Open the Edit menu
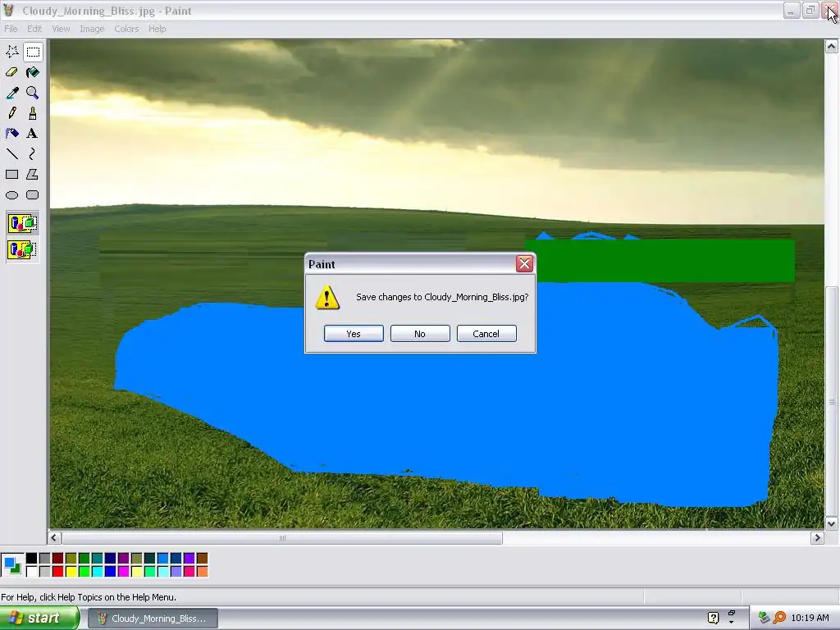 [34, 29]
